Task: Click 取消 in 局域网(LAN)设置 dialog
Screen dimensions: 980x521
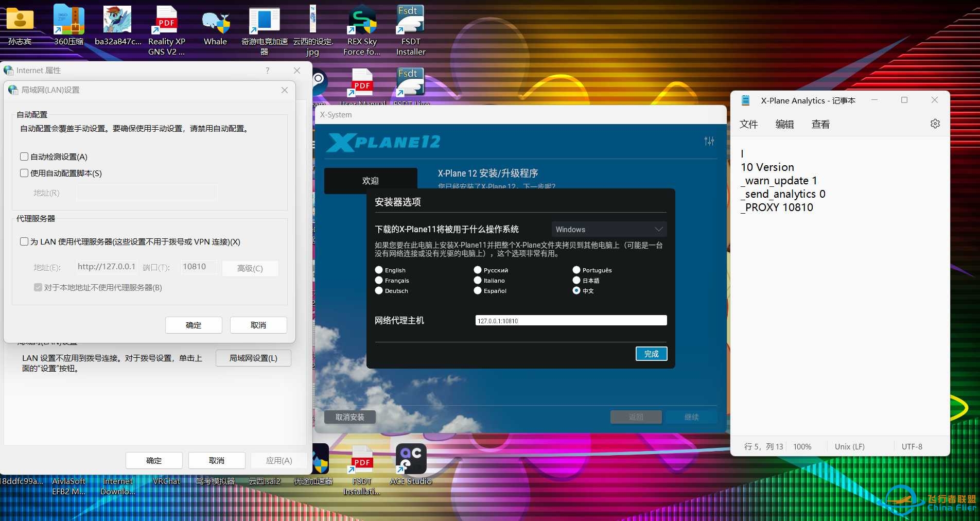Action: (x=258, y=325)
